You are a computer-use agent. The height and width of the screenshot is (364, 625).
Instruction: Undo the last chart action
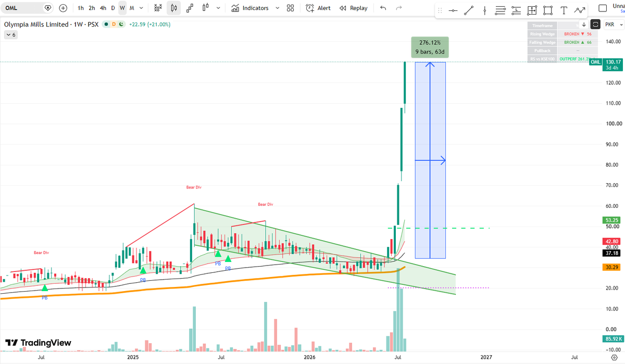pyautogui.click(x=383, y=8)
